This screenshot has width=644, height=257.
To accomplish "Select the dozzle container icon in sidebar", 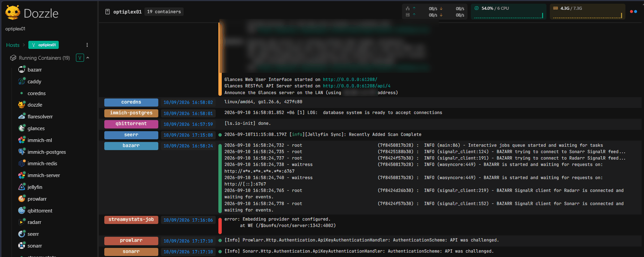I will [22, 105].
